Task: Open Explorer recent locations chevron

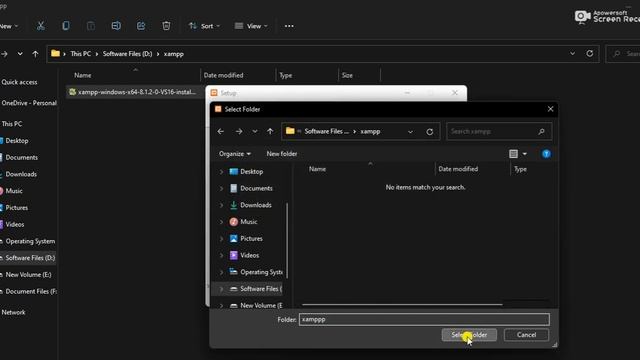Action: [20, 54]
